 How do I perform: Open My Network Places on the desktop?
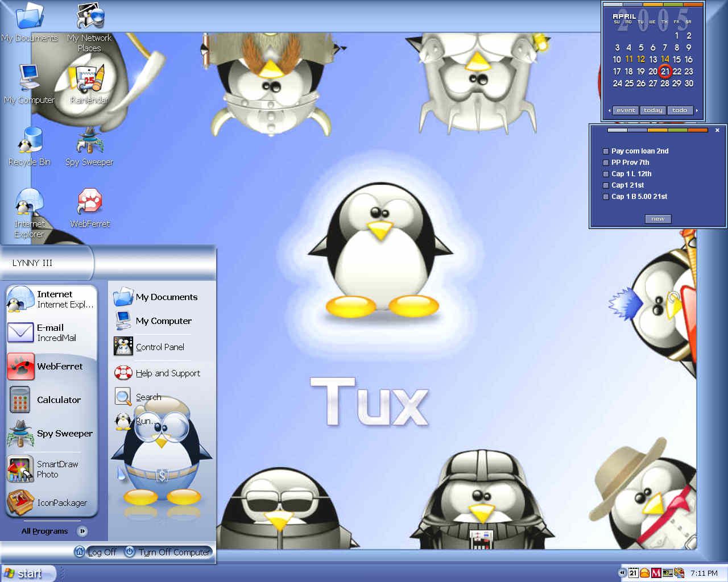tap(89, 27)
